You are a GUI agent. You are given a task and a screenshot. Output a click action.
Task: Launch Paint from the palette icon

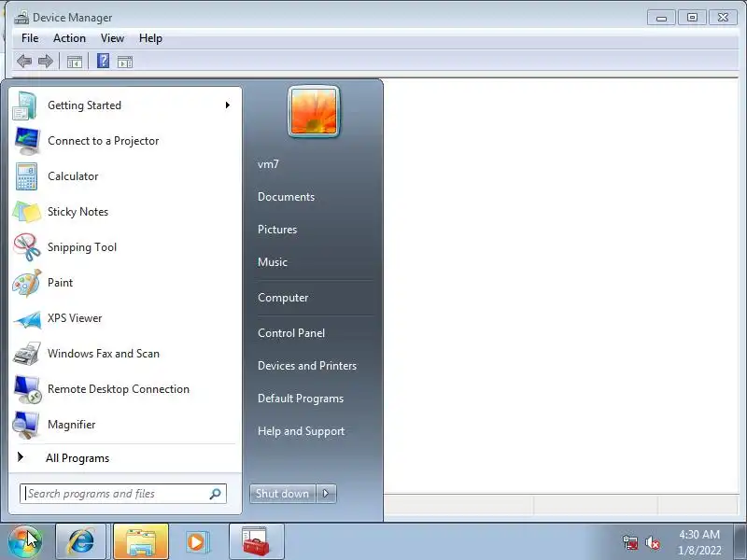pyautogui.click(x=27, y=283)
